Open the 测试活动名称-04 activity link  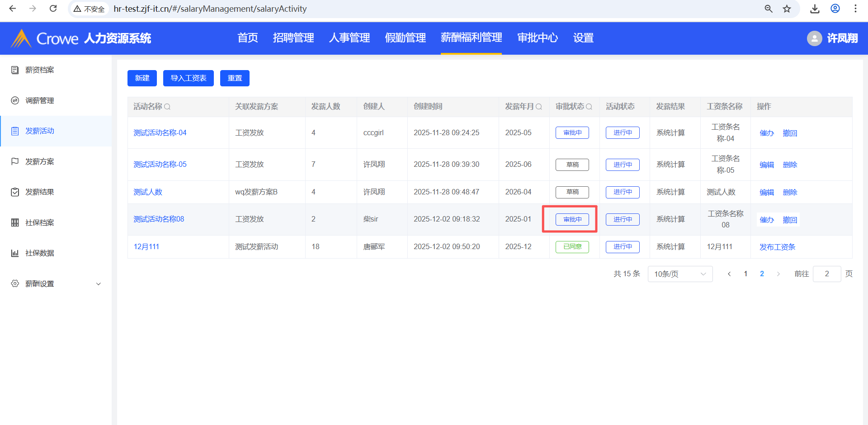[160, 133]
